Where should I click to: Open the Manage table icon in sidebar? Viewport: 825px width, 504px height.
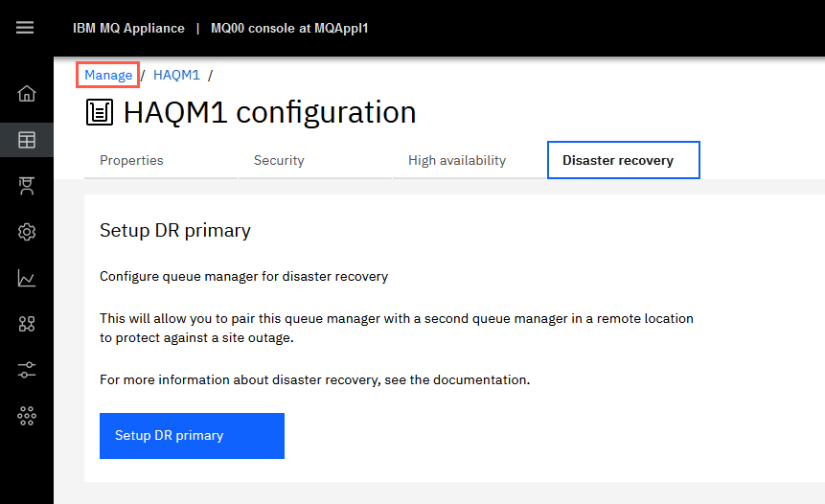[26, 140]
